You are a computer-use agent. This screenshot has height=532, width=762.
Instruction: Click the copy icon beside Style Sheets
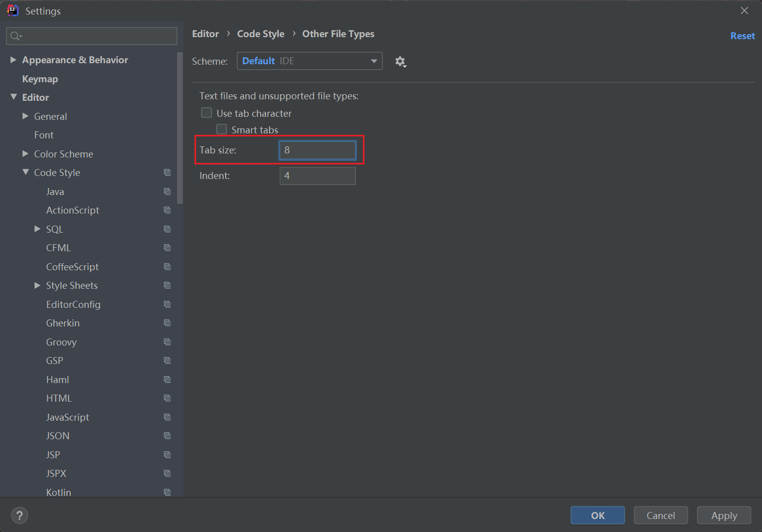click(x=167, y=285)
